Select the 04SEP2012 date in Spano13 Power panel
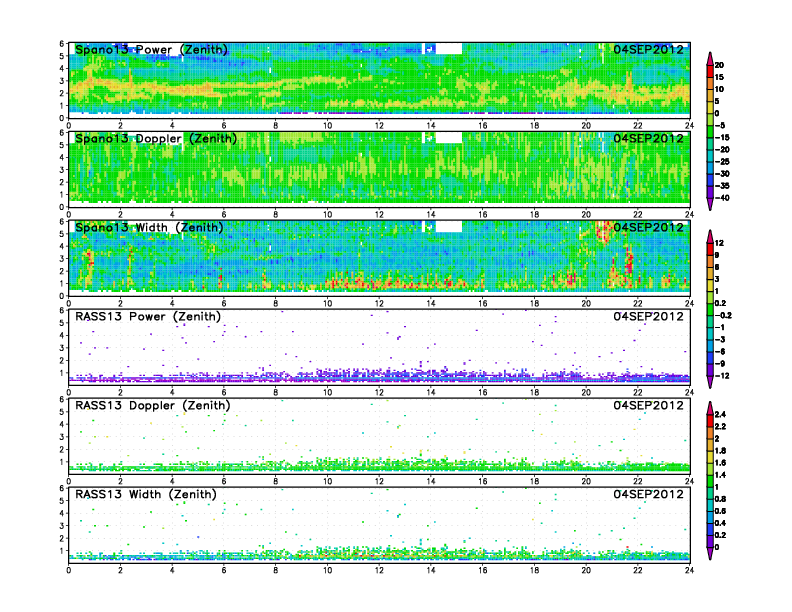 tap(649, 49)
